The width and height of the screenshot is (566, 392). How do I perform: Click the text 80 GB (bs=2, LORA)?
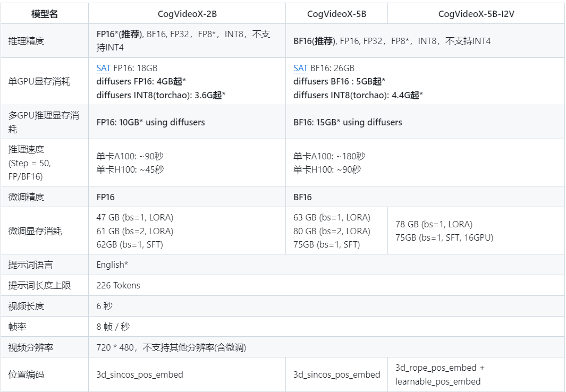coord(332,231)
